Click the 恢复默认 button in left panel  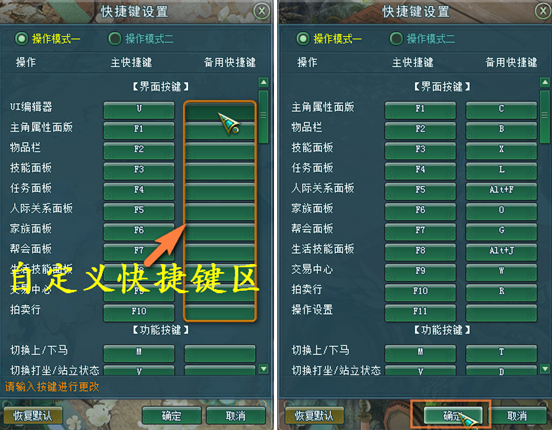[33, 416]
